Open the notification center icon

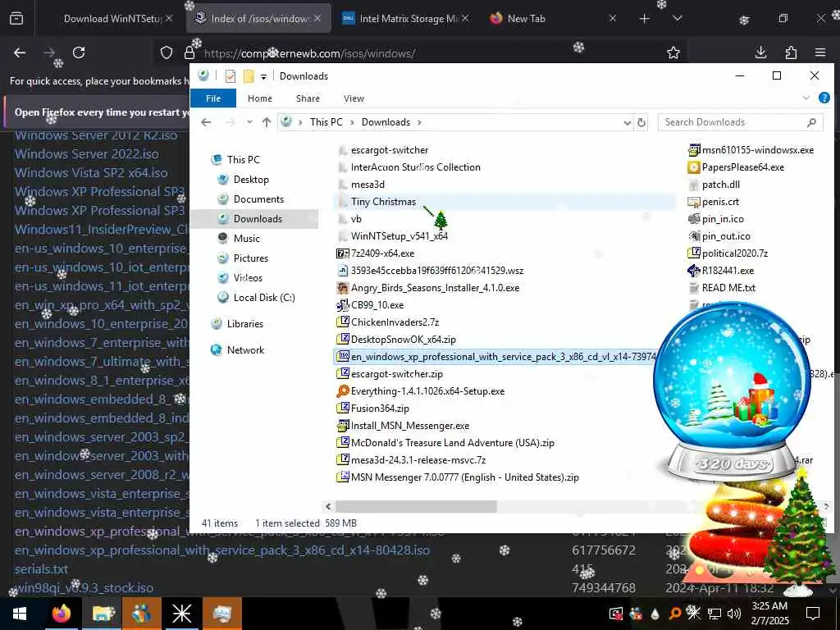click(x=813, y=613)
